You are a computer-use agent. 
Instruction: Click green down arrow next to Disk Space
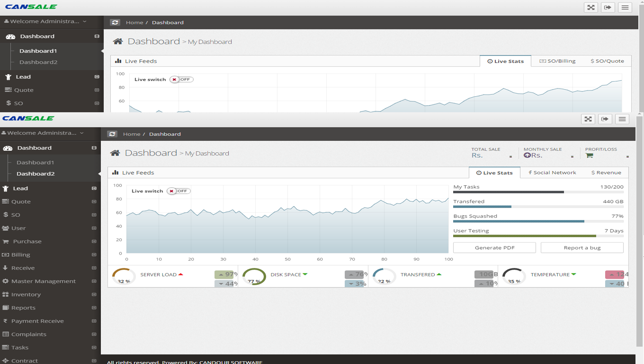305,274
